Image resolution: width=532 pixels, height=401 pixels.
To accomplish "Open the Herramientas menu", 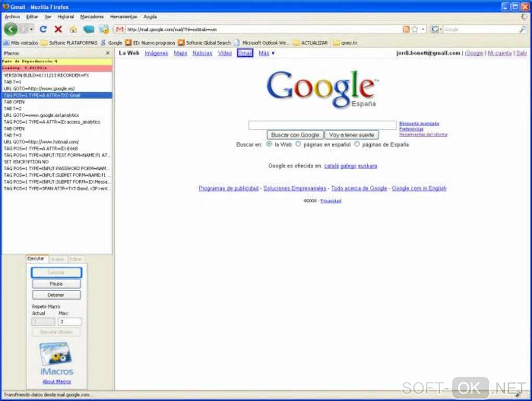I will (x=124, y=17).
